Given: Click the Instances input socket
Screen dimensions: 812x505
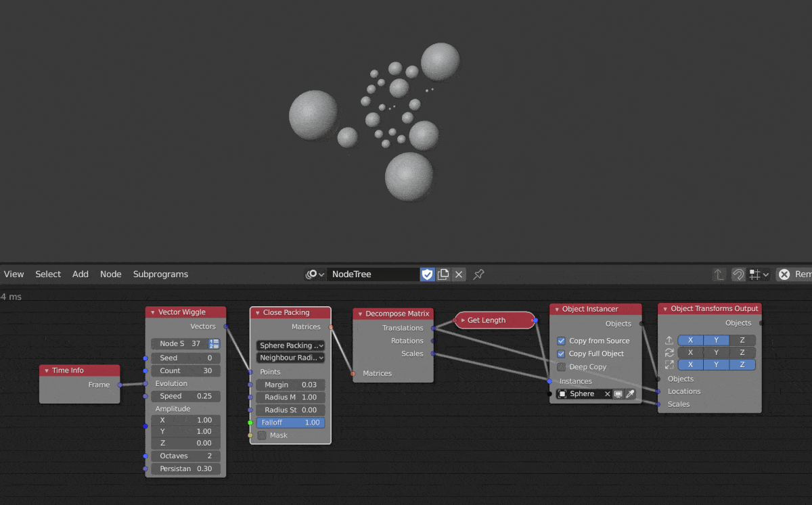Looking at the screenshot, I should point(549,381).
